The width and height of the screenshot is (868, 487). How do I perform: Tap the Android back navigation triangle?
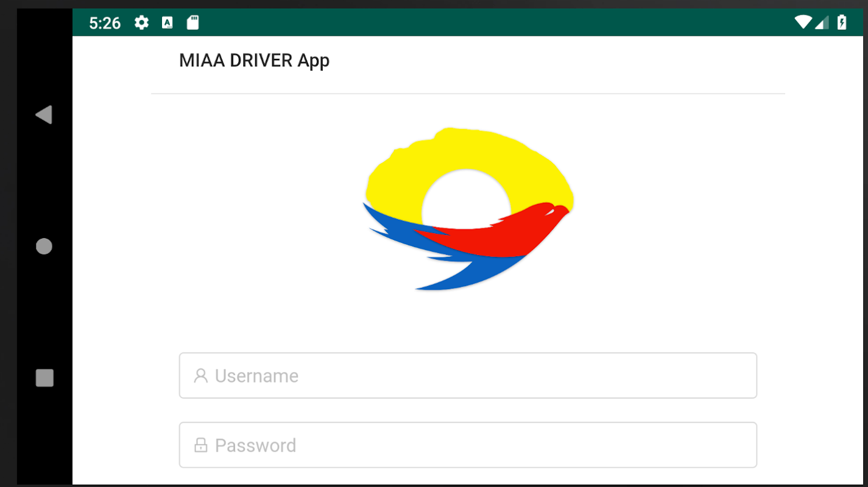click(44, 114)
